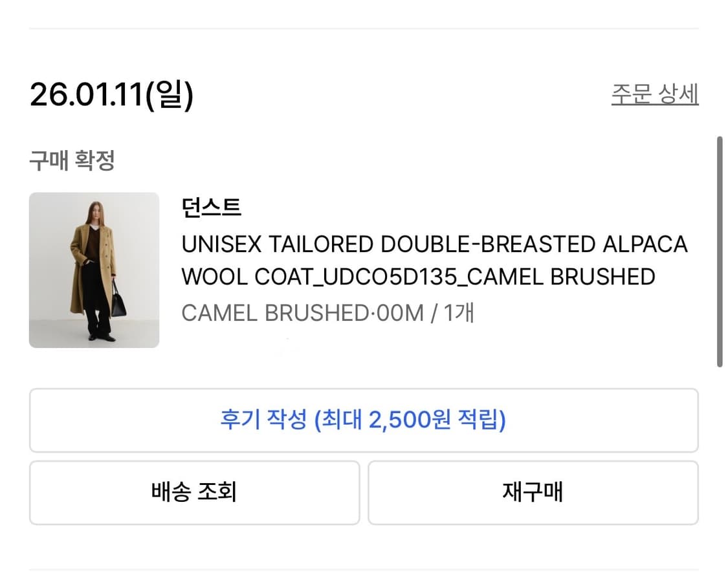Tap the 재구매 repurchase button
The height and width of the screenshot is (582, 728).
[x=533, y=492]
